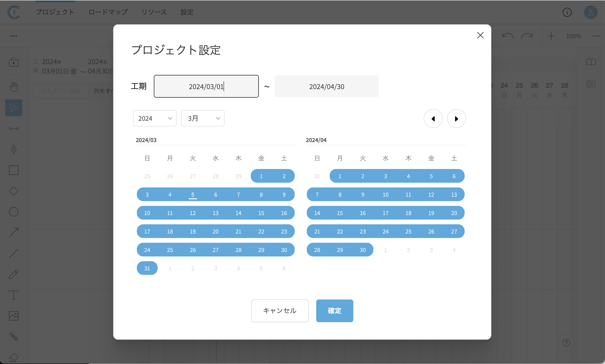Open the year 2024 dropdown
The height and width of the screenshot is (364, 605).
pos(155,118)
